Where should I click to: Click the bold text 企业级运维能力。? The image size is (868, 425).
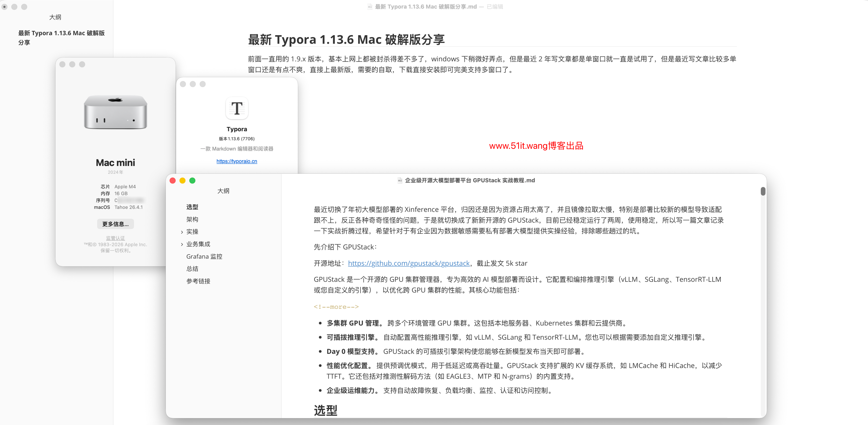(x=353, y=390)
